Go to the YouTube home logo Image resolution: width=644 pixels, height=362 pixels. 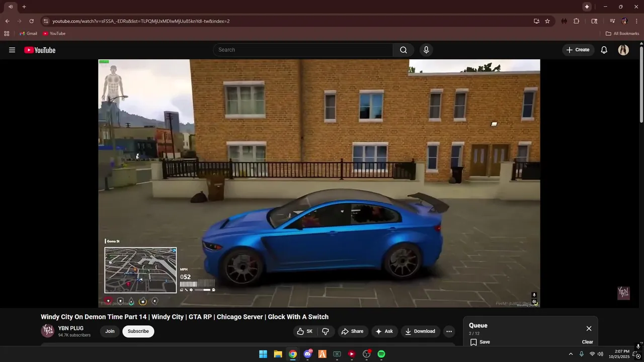[40, 50]
